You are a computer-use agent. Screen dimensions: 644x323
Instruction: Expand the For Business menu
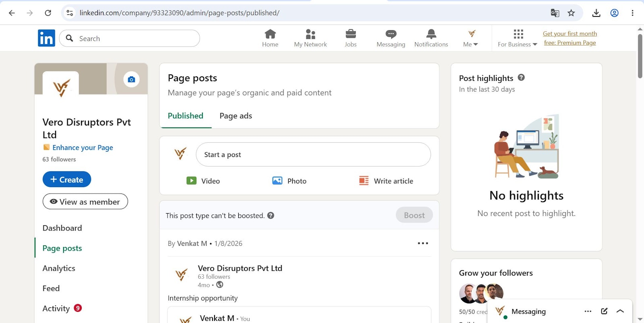518,38
